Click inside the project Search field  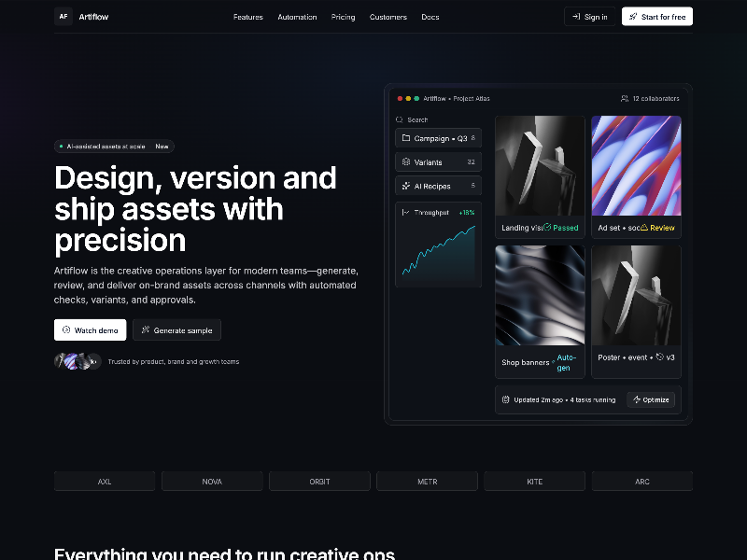pos(430,119)
